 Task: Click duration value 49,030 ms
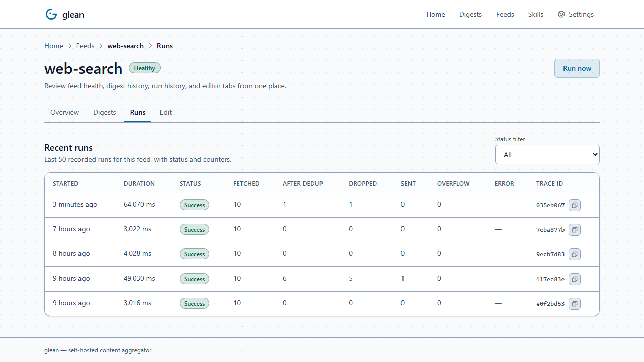[139, 279]
